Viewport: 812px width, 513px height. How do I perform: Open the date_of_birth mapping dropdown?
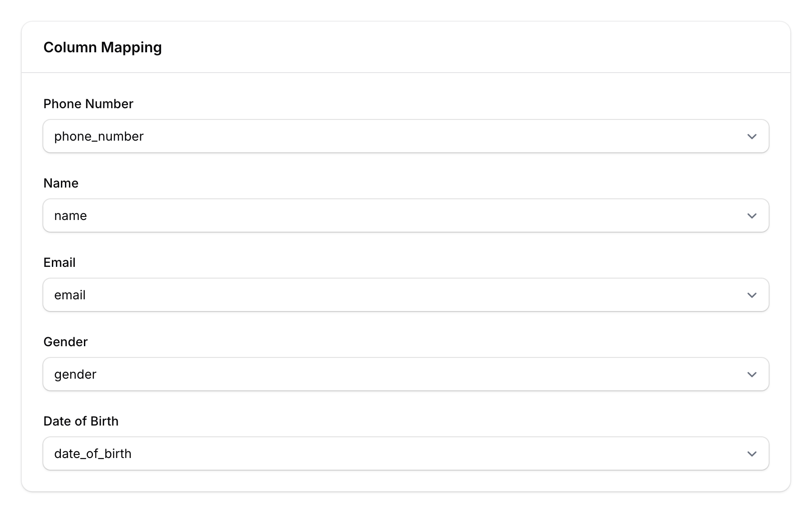tap(406, 453)
